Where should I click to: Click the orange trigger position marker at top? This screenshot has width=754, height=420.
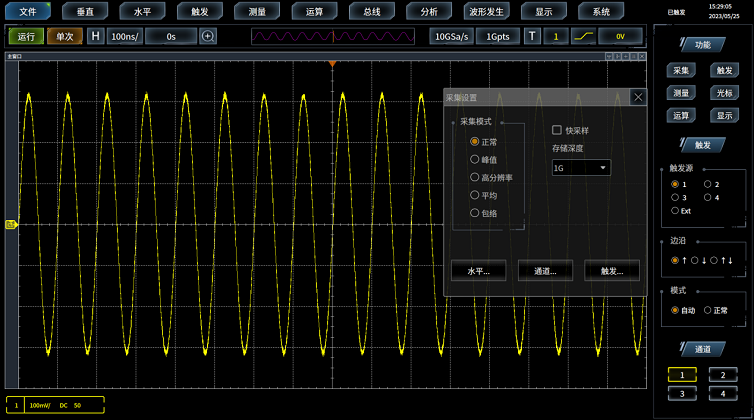point(332,64)
